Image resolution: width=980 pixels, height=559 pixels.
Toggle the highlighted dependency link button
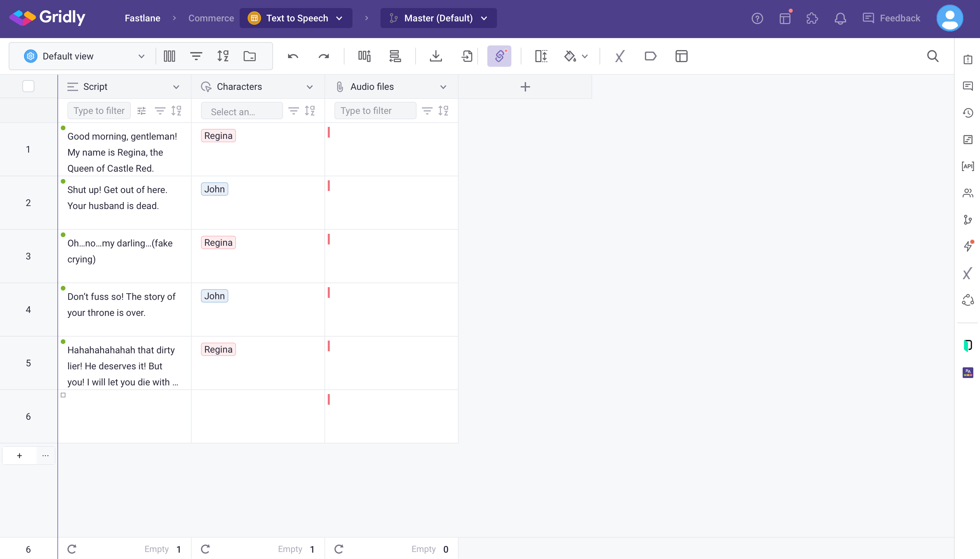click(x=499, y=56)
